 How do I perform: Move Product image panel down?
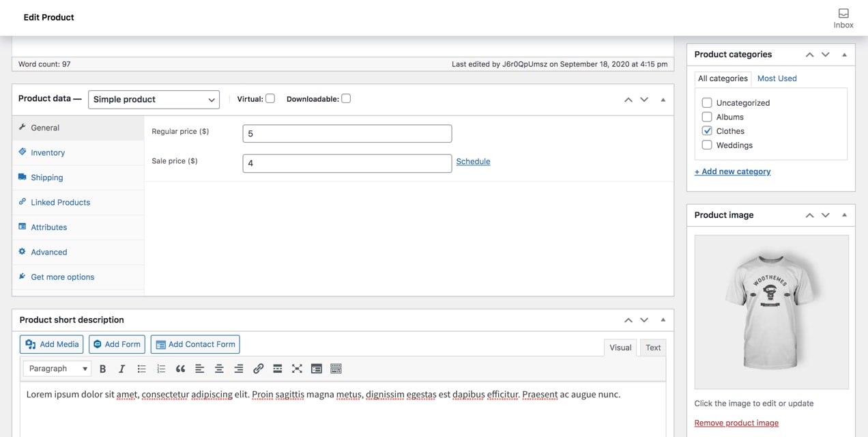click(x=826, y=215)
